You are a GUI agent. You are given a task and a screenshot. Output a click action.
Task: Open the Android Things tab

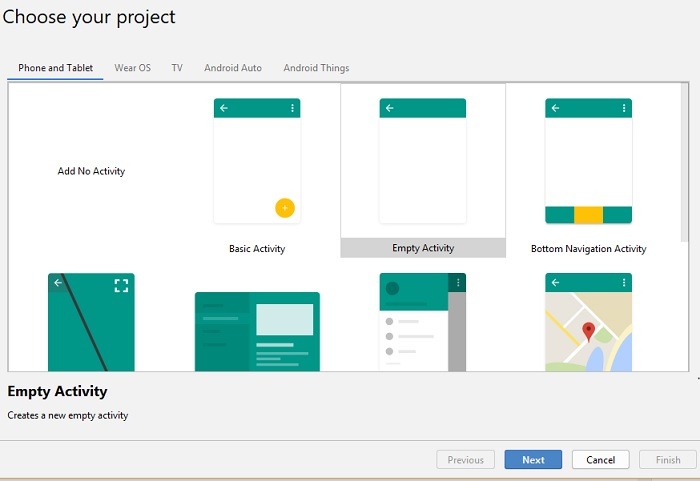[316, 68]
